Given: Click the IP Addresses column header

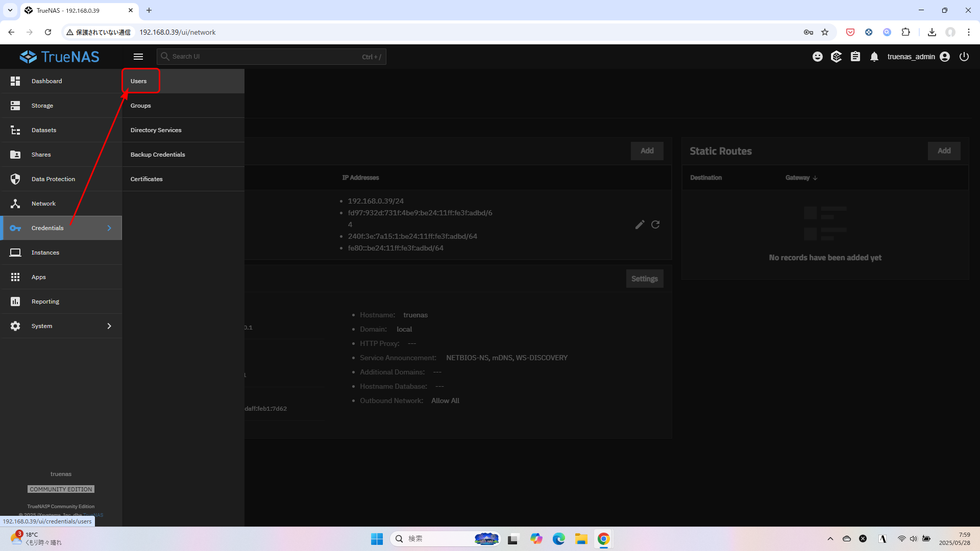Looking at the screenshot, I should coord(360,178).
